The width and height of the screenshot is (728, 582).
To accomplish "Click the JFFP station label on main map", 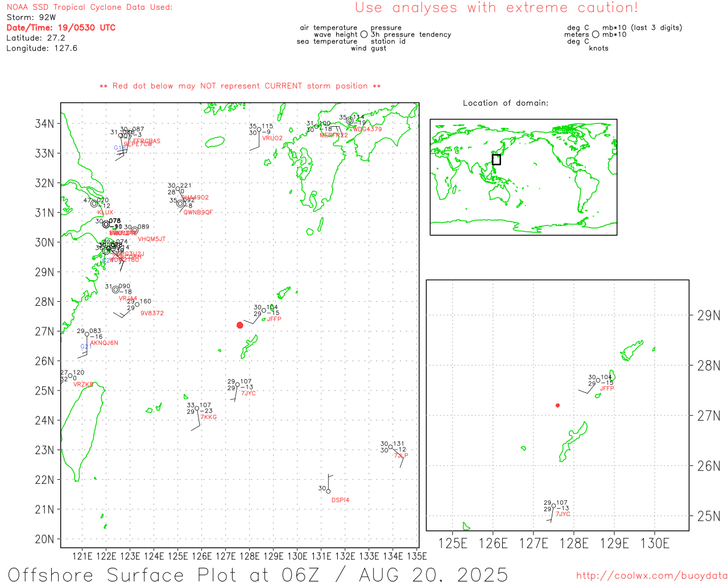I will pos(274,319).
